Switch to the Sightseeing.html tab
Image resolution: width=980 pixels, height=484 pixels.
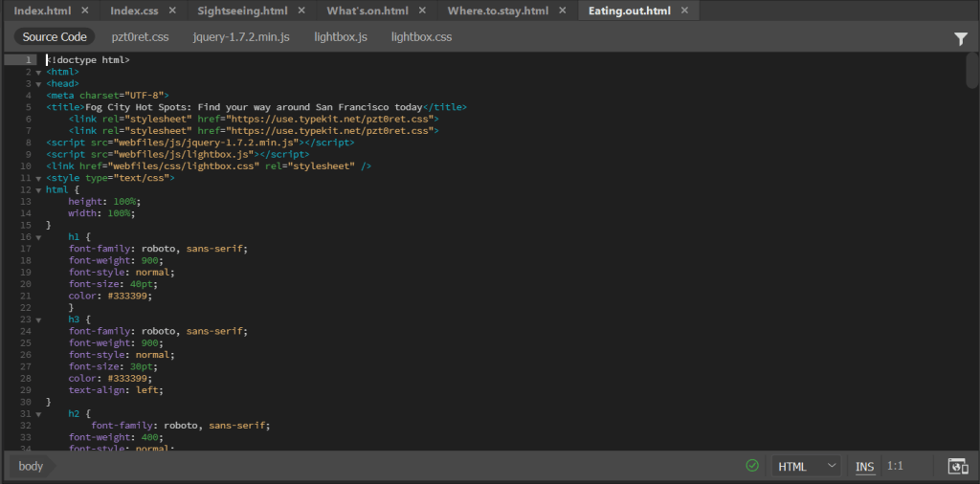point(242,11)
